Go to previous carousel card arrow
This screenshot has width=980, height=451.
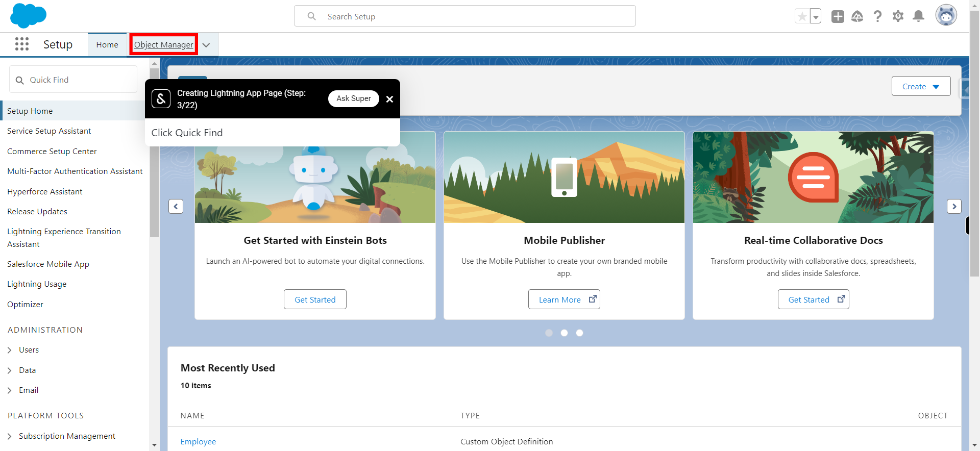(176, 206)
